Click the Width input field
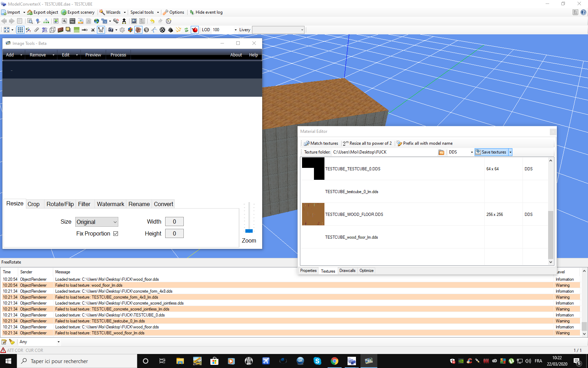 coord(174,222)
